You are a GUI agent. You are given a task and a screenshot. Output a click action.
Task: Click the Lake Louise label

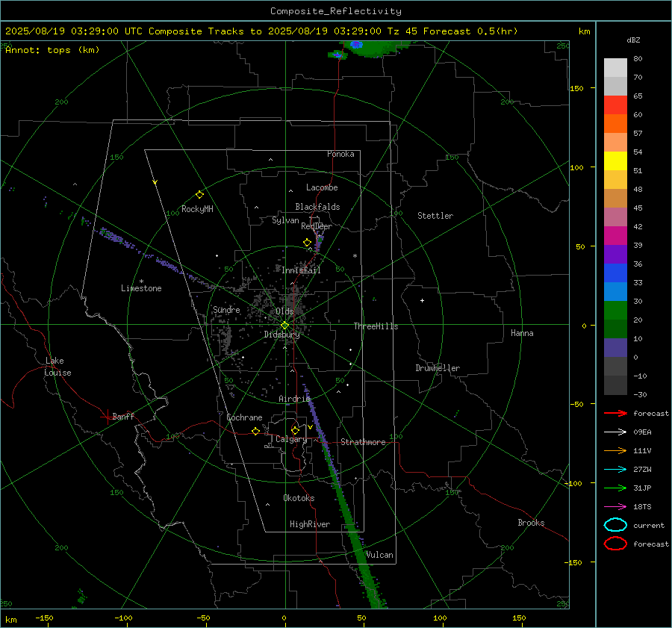tap(57, 367)
